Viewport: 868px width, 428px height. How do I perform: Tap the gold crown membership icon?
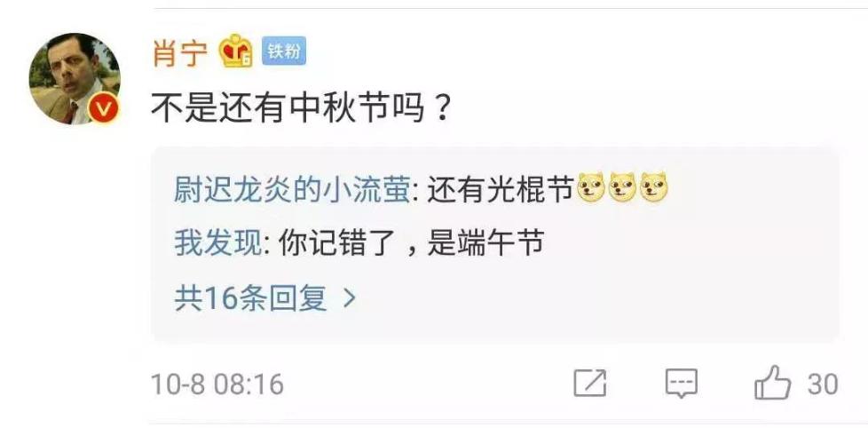236,51
